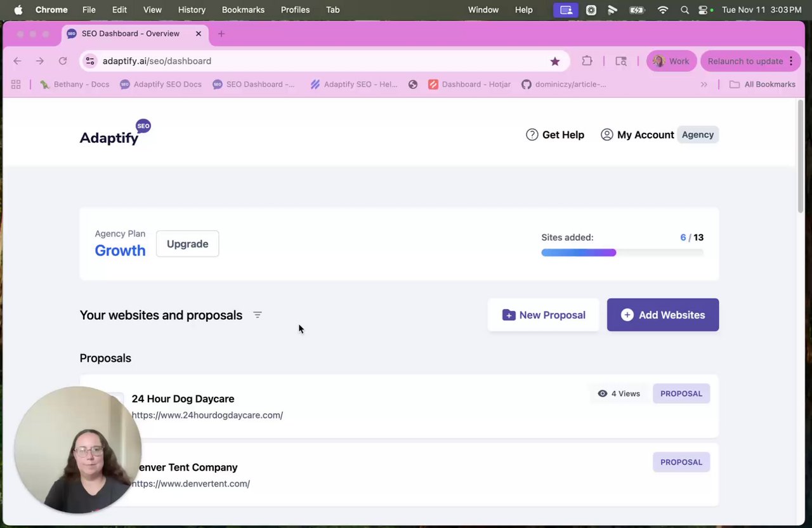The height and width of the screenshot is (528, 812).
Task: Click the page's vertical scrollbar
Action: 801,156
